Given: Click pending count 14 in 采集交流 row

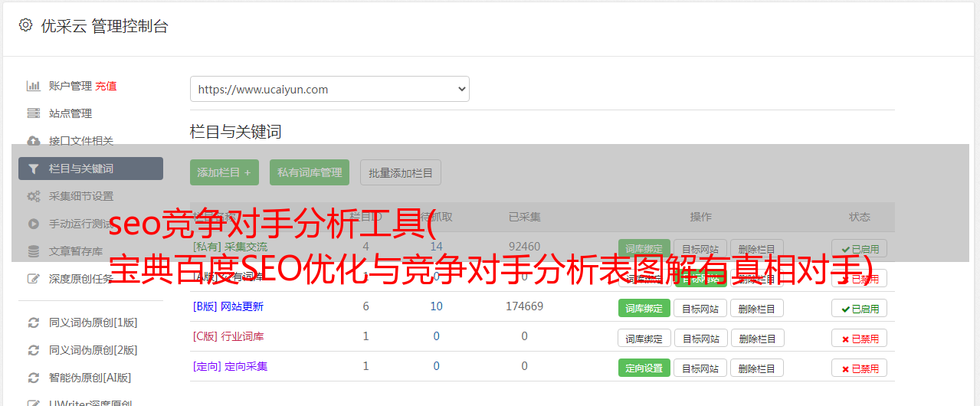Looking at the screenshot, I should pyautogui.click(x=436, y=247).
